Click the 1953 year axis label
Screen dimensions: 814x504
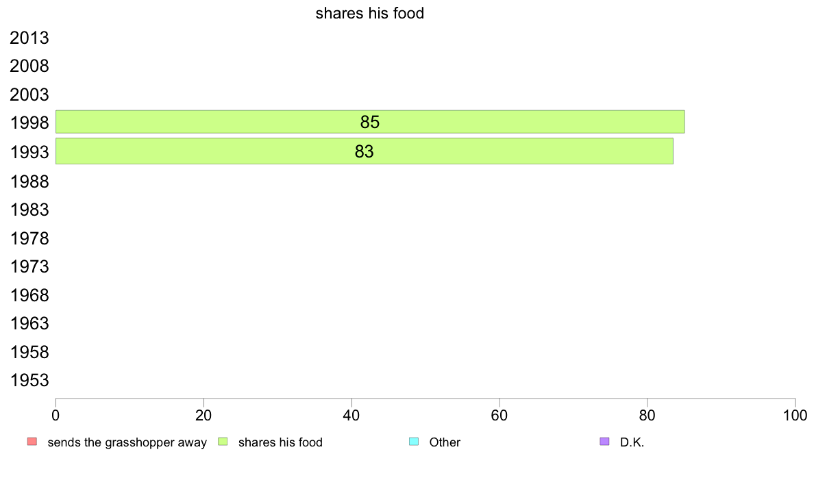[x=29, y=381]
